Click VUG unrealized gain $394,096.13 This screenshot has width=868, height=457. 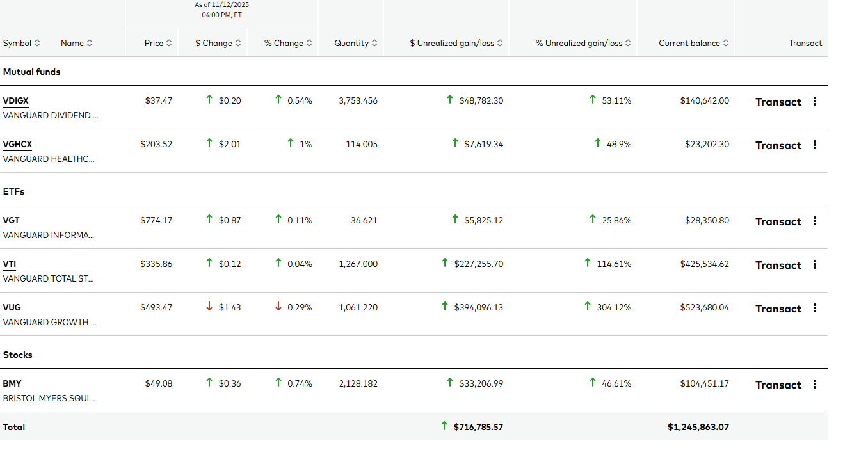click(x=479, y=307)
